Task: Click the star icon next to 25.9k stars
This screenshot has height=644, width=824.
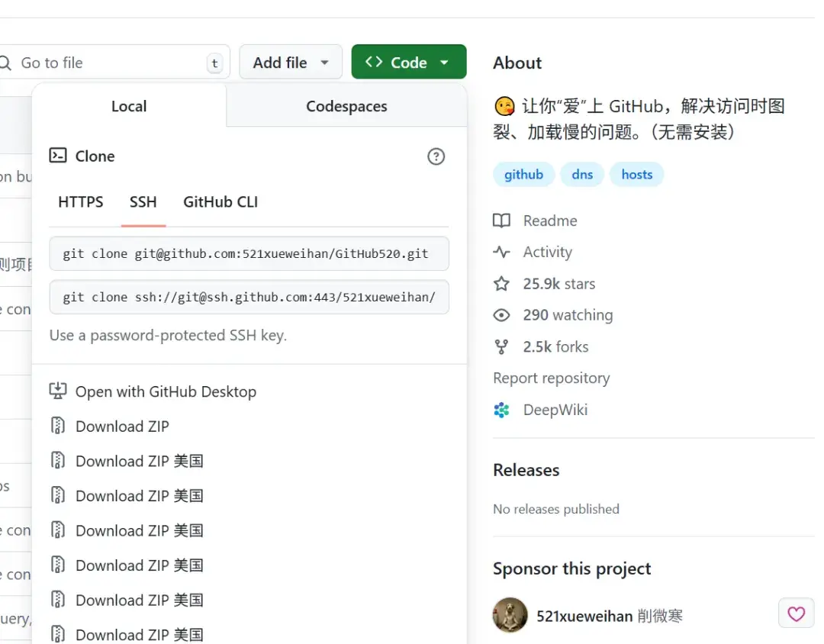Action: point(501,283)
